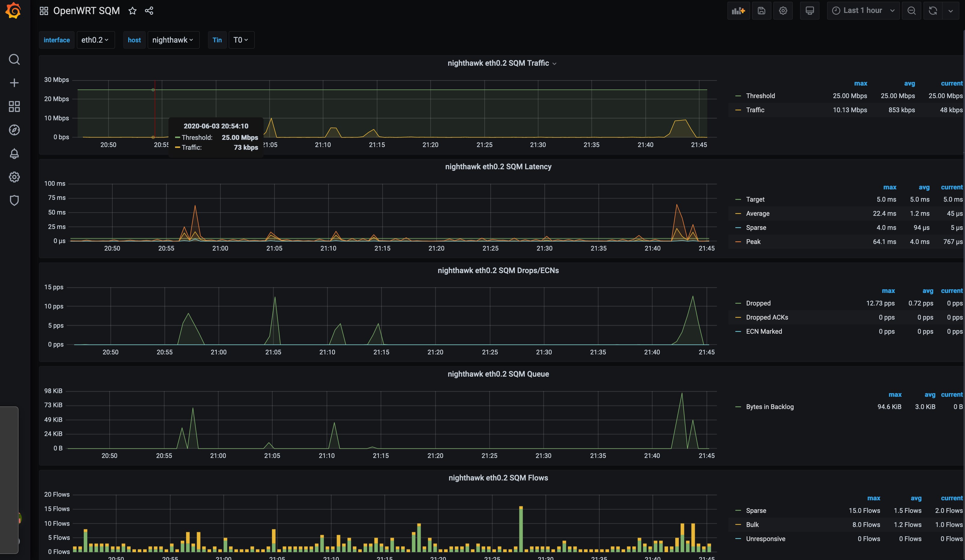Click the save dashboard icon
Image resolution: width=965 pixels, height=560 pixels.
click(x=761, y=11)
